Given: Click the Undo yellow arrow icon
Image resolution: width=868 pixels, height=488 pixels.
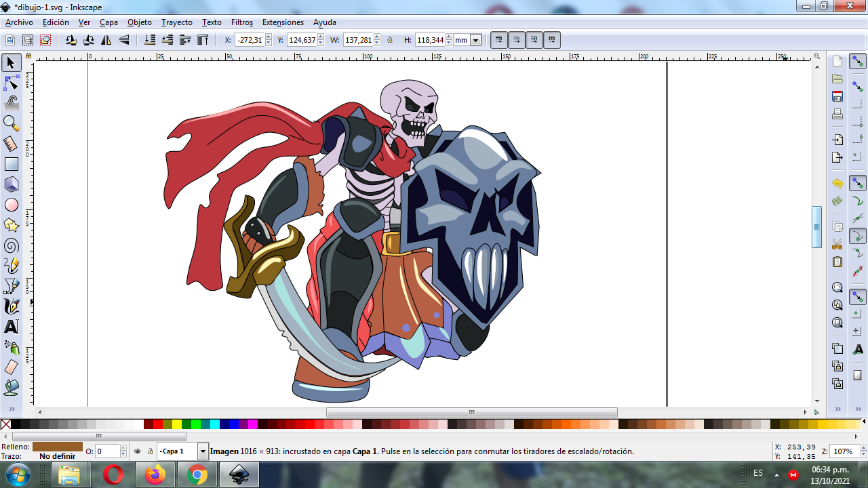Looking at the screenshot, I should click(837, 184).
